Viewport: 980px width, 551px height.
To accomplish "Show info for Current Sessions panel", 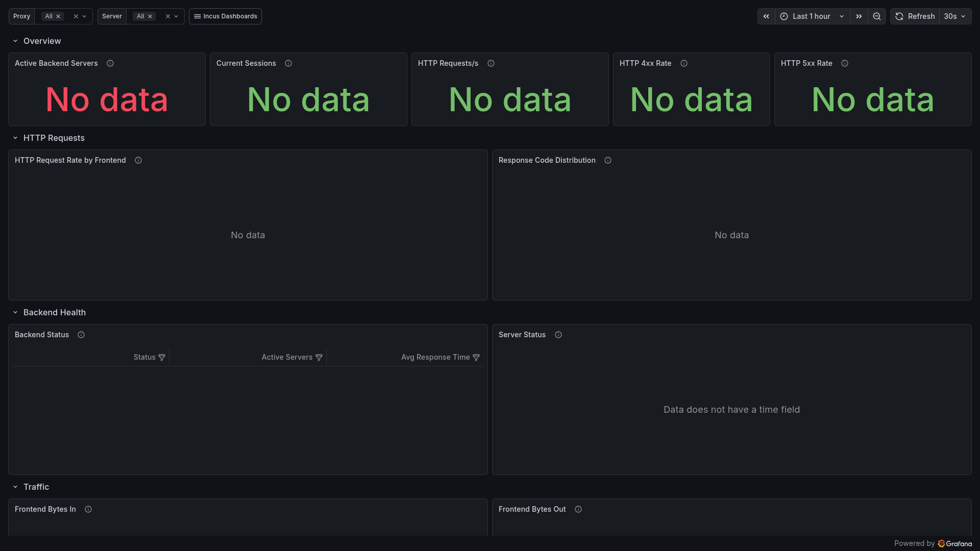I will (288, 63).
